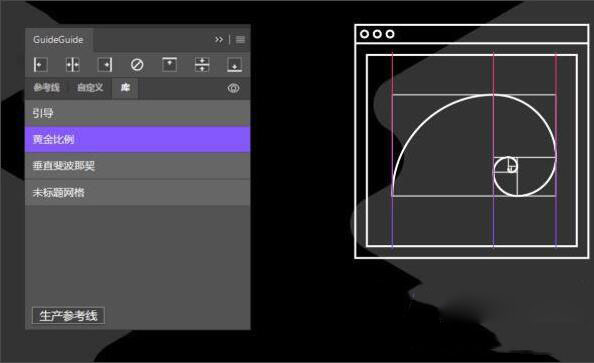Select the highlighted 黄金比例 preset
The image size is (594, 363).
tap(138, 139)
